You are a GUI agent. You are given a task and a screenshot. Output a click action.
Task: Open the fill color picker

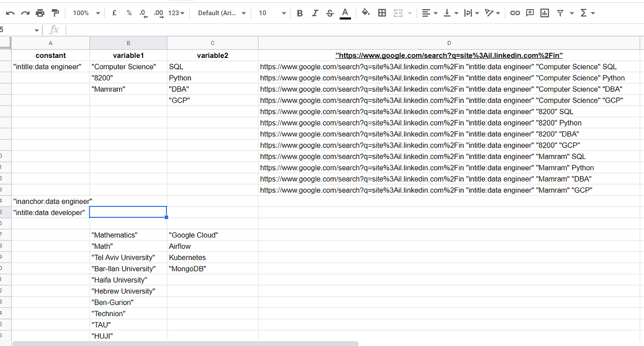(366, 13)
